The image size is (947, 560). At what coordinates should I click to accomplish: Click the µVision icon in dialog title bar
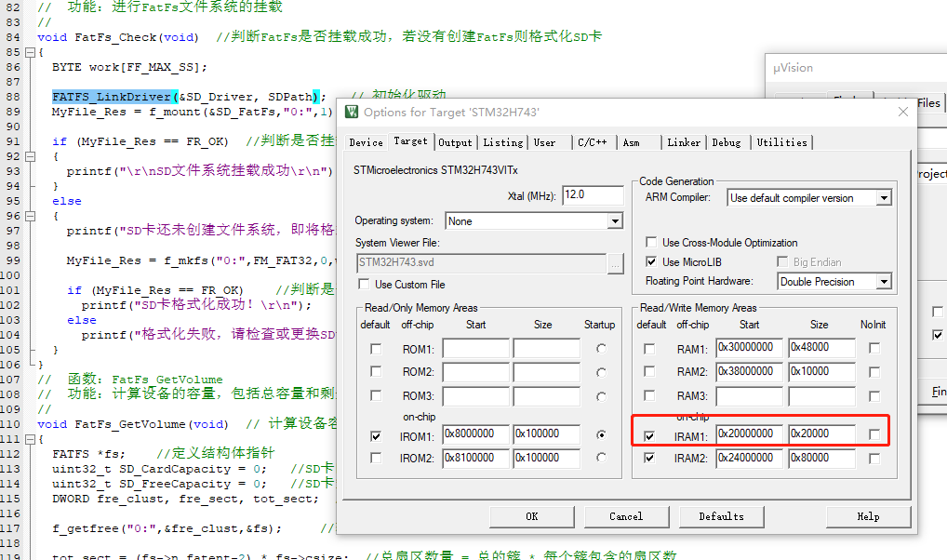click(x=351, y=112)
